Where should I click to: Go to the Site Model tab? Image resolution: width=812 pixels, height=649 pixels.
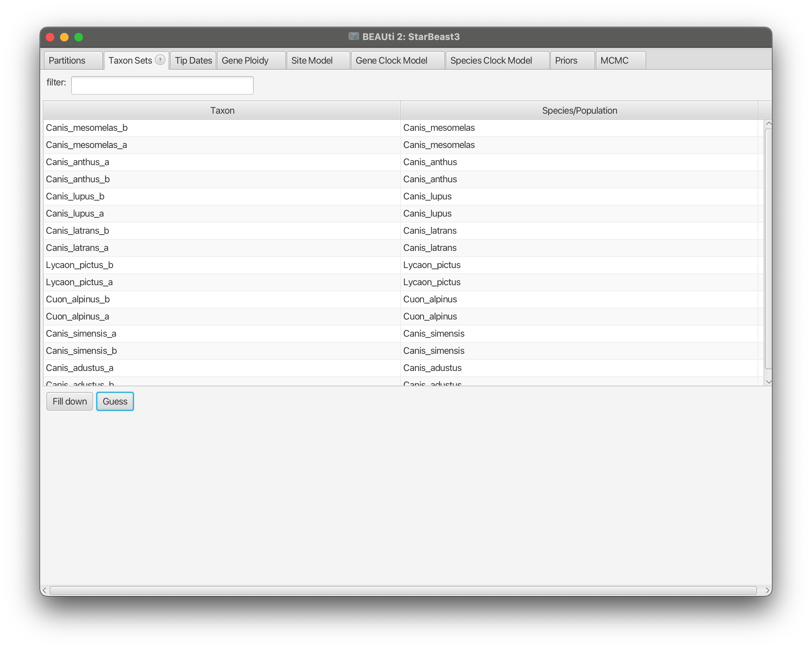click(x=312, y=61)
